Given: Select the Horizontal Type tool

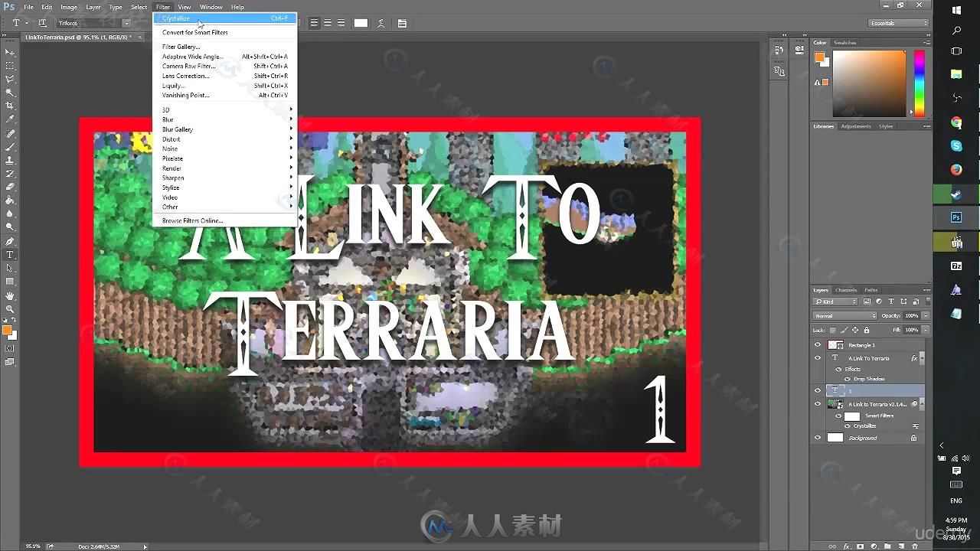Looking at the screenshot, I should tap(10, 255).
